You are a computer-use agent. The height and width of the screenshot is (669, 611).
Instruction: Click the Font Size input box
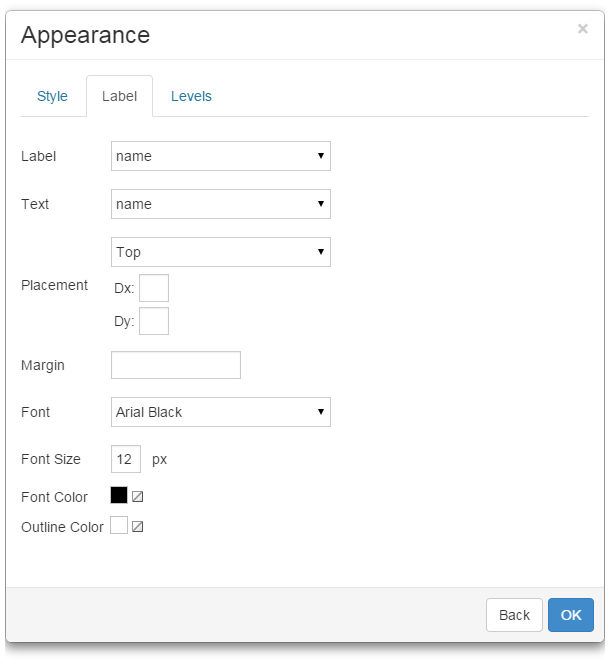126,459
